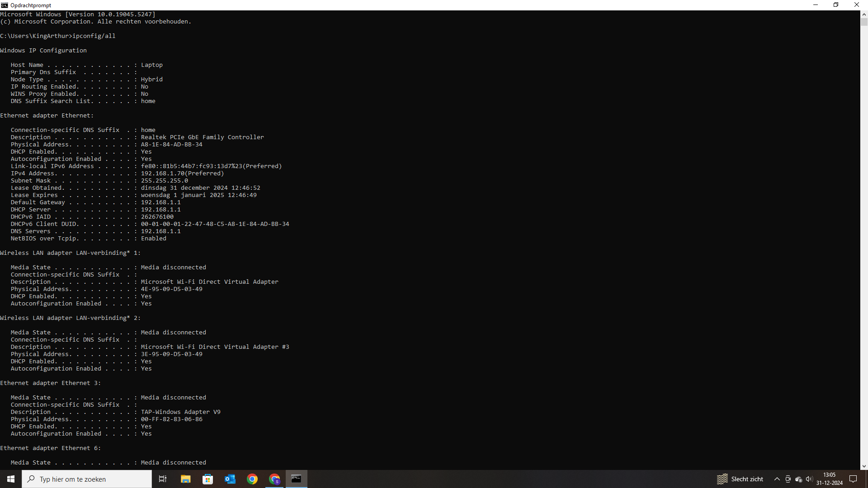This screenshot has height=488, width=868.
Task: Show hidden system tray icons
Action: [x=777, y=479]
